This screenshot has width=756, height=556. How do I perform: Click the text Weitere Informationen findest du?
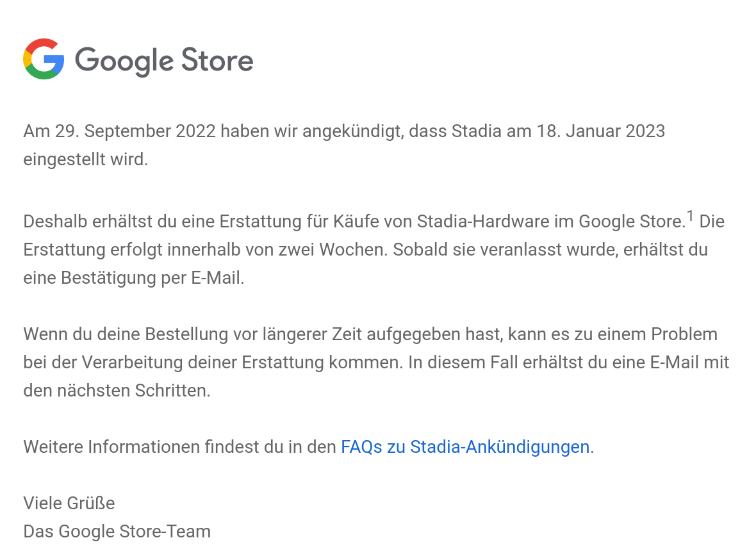[x=153, y=447]
